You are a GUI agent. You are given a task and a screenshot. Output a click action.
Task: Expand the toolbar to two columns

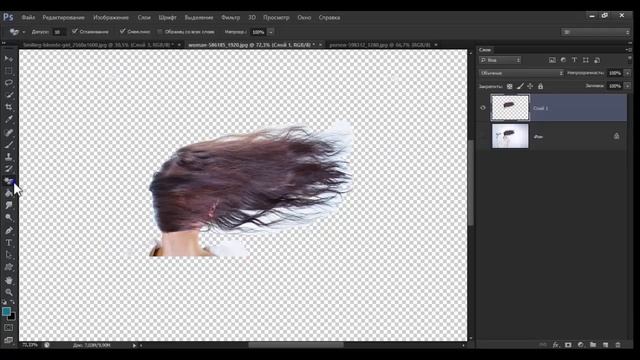tap(4, 42)
